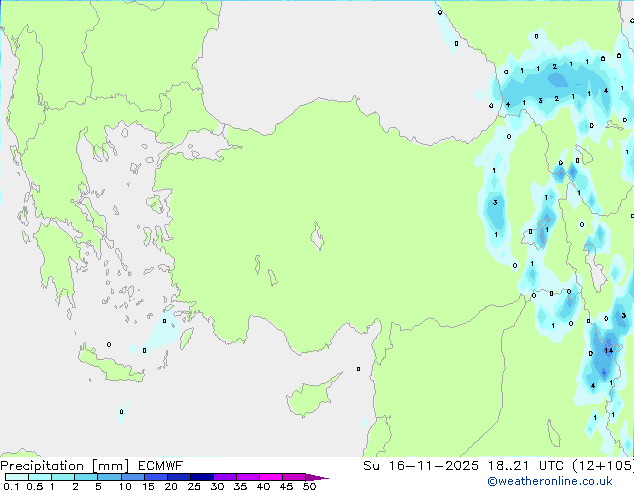
Task: Click the 0 value marker east of Cyprus
Action: pyautogui.click(x=358, y=369)
